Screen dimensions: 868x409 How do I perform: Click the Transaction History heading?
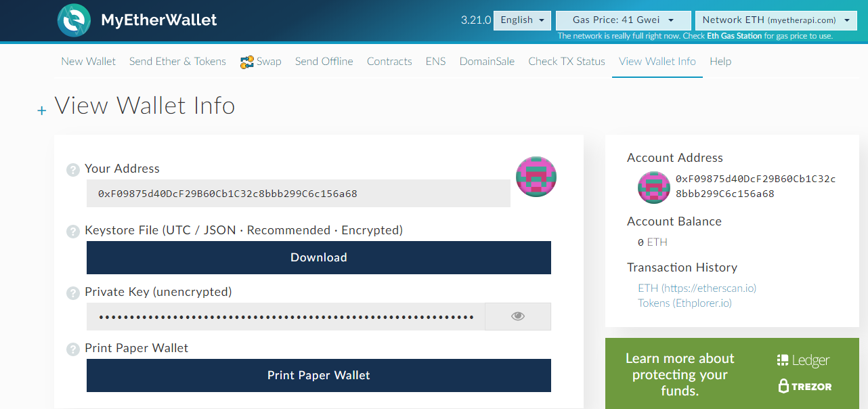point(682,267)
